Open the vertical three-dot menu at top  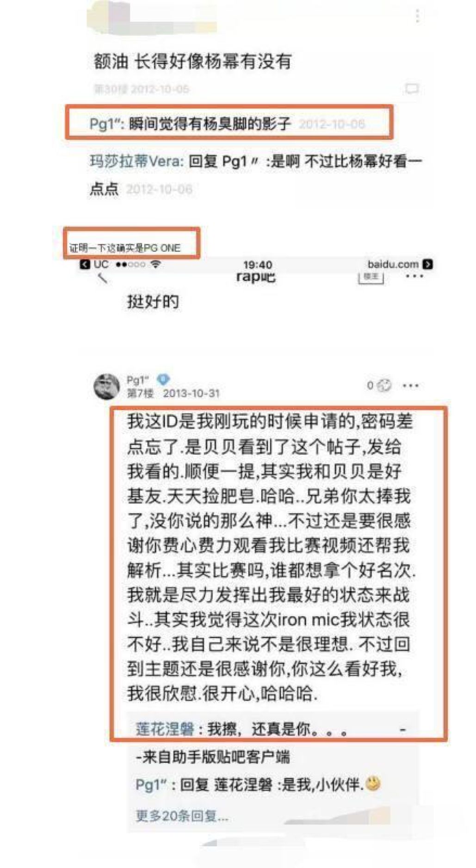point(417,16)
